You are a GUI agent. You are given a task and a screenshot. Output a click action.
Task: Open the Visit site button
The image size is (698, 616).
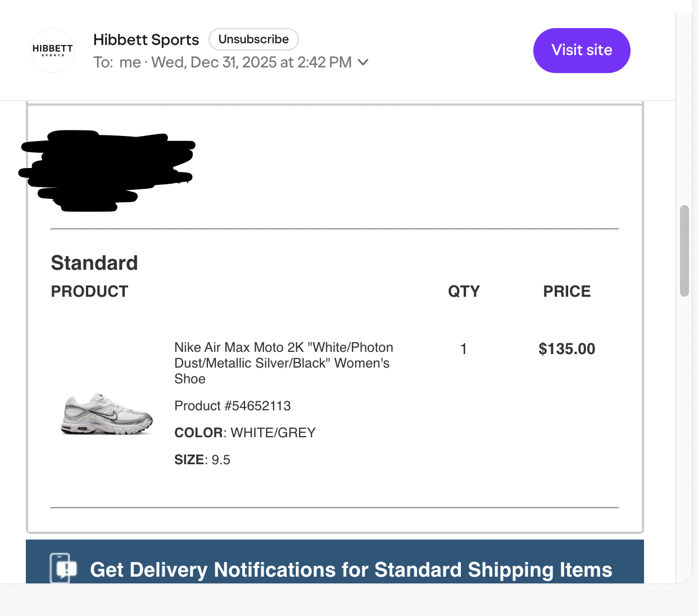[x=581, y=51]
